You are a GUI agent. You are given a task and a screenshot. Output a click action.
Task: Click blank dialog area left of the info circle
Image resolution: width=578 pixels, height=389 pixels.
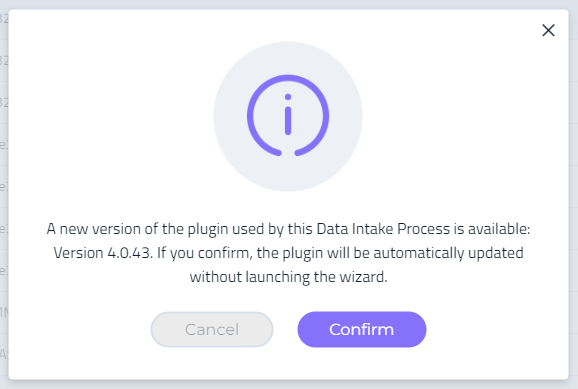point(111,116)
